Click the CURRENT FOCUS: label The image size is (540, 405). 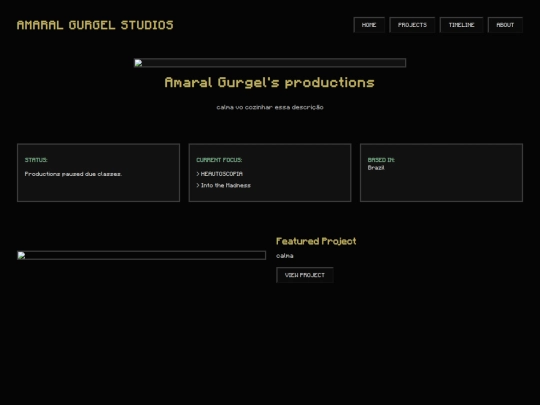219,160
